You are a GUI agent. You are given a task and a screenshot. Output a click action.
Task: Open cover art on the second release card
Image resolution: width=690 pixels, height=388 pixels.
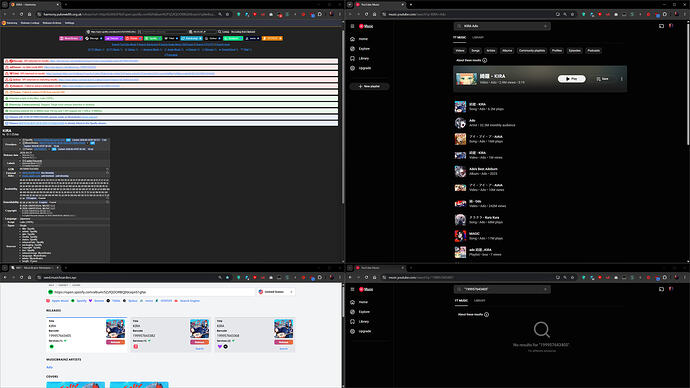coord(199,329)
